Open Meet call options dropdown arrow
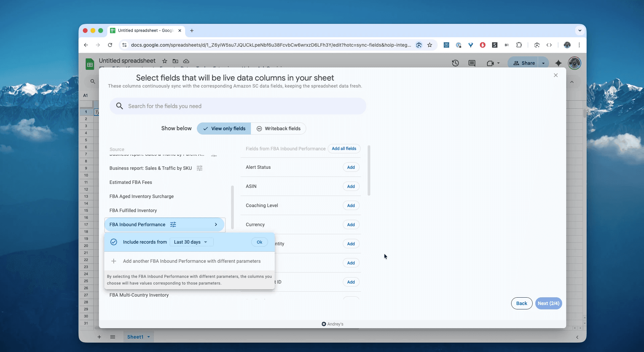 click(x=498, y=63)
